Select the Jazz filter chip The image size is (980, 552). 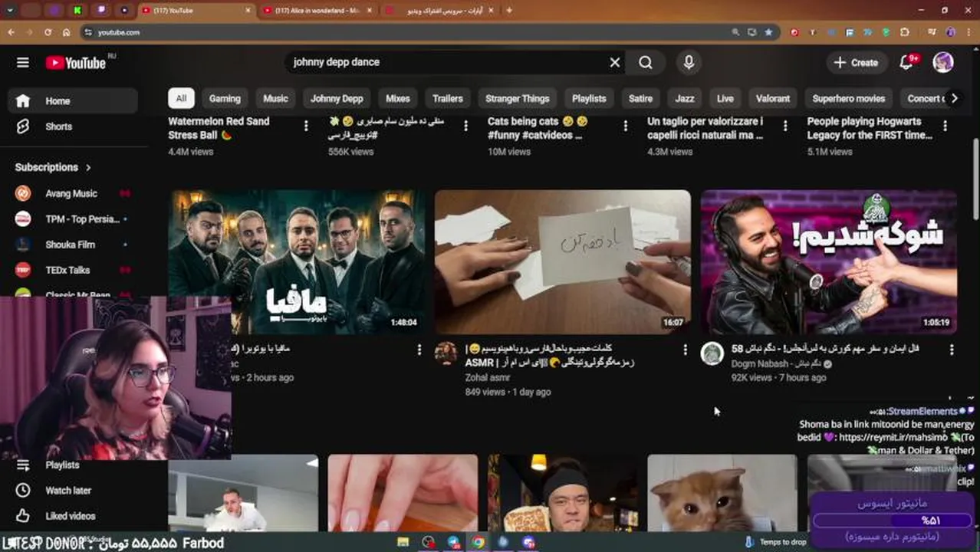(x=685, y=98)
